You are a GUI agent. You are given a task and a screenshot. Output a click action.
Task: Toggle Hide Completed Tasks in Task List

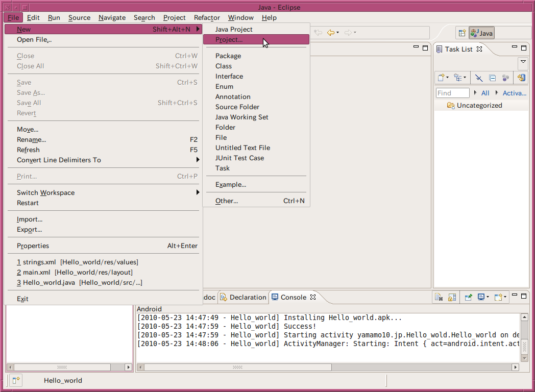pyautogui.click(x=479, y=78)
